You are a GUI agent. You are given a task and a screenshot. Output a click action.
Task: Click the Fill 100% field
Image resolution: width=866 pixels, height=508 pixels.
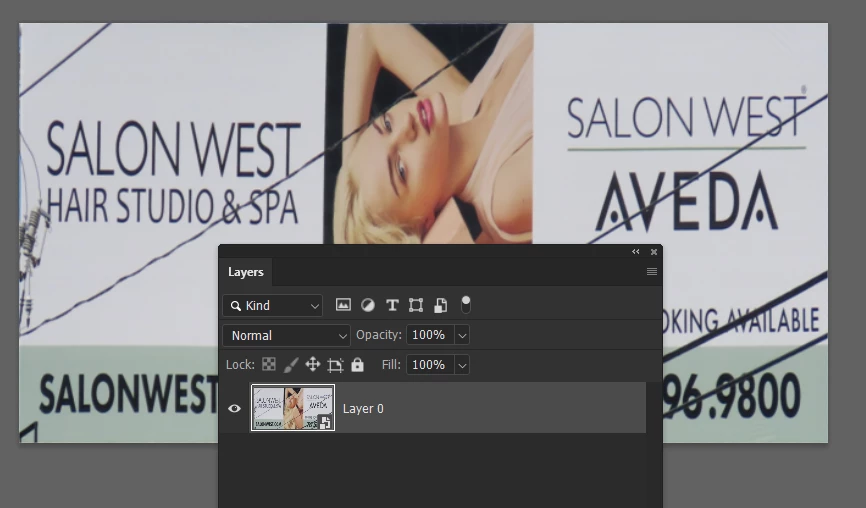[x=431, y=365]
